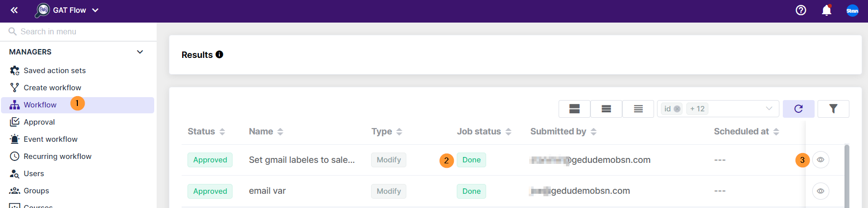Viewport: 868px width, 208px height.
Task: Click the + 12 columns tag
Action: point(698,109)
